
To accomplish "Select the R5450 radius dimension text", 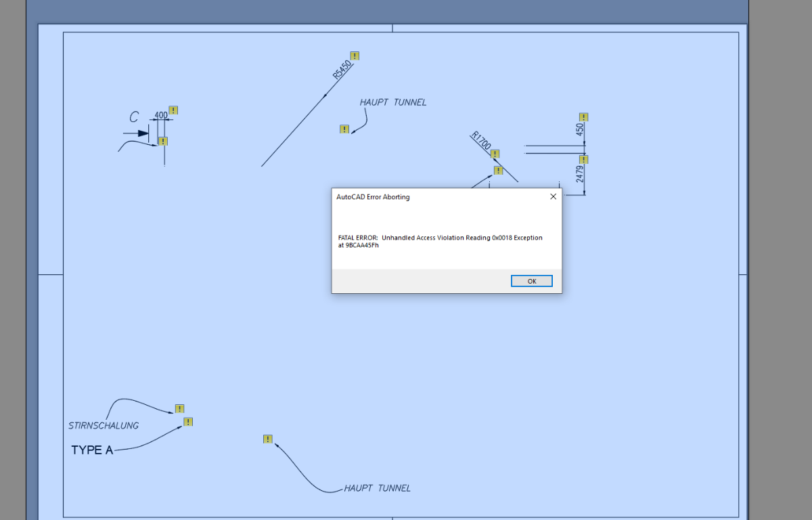I will (341, 70).
